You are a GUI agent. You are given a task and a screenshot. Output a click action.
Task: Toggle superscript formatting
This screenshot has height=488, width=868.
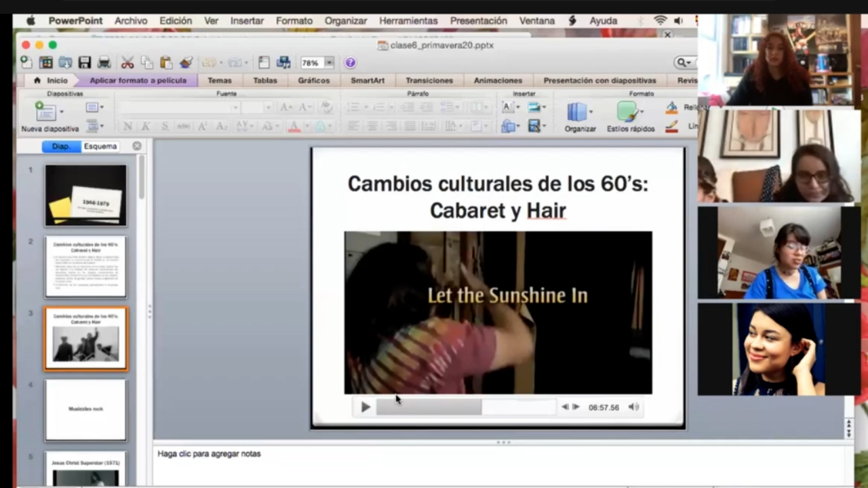[x=202, y=126]
